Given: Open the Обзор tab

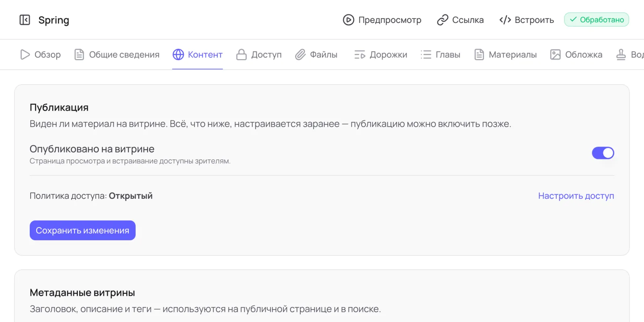Looking at the screenshot, I should [x=40, y=54].
